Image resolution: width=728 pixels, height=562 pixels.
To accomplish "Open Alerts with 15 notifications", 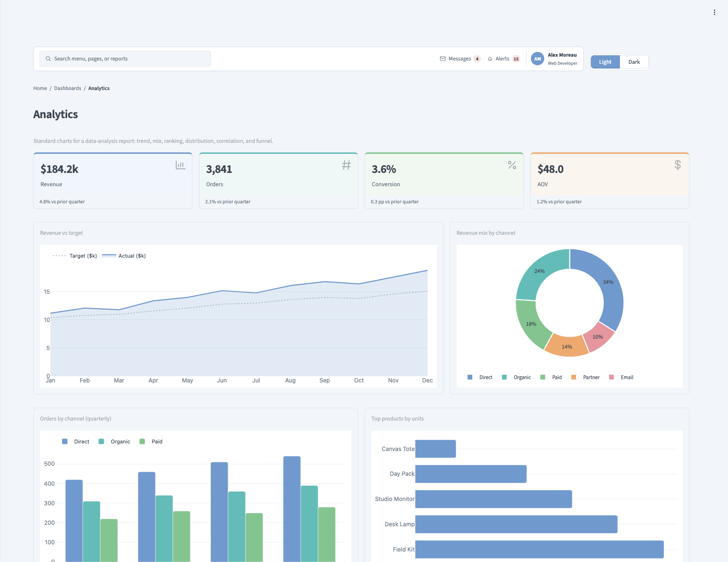I will tap(504, 59).
